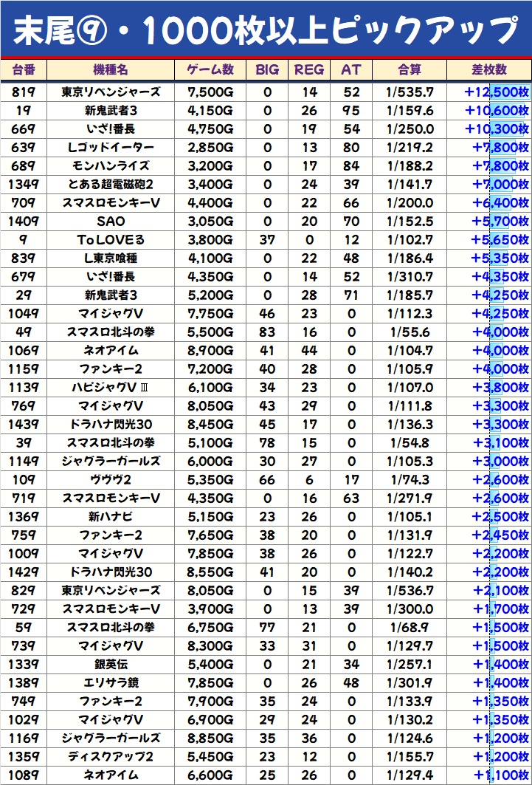
Task: Click the ディスクアップ2 machine name
Action: 111,757
